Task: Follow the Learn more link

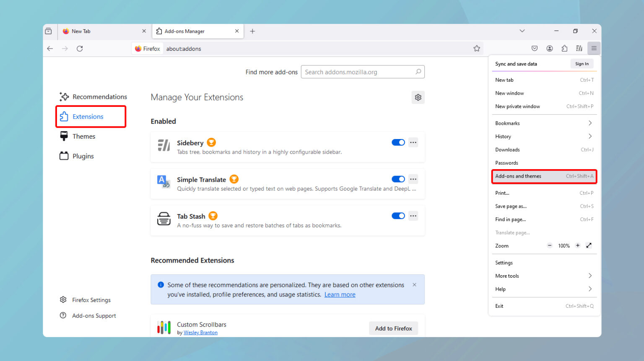Action: point(340,294)
